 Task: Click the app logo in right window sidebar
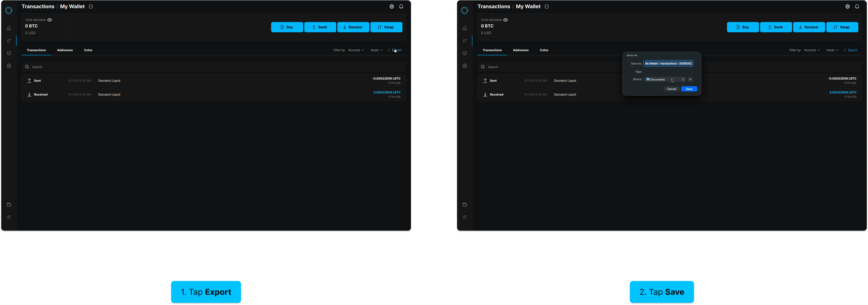pyautogui.click(x=465, y=10)
